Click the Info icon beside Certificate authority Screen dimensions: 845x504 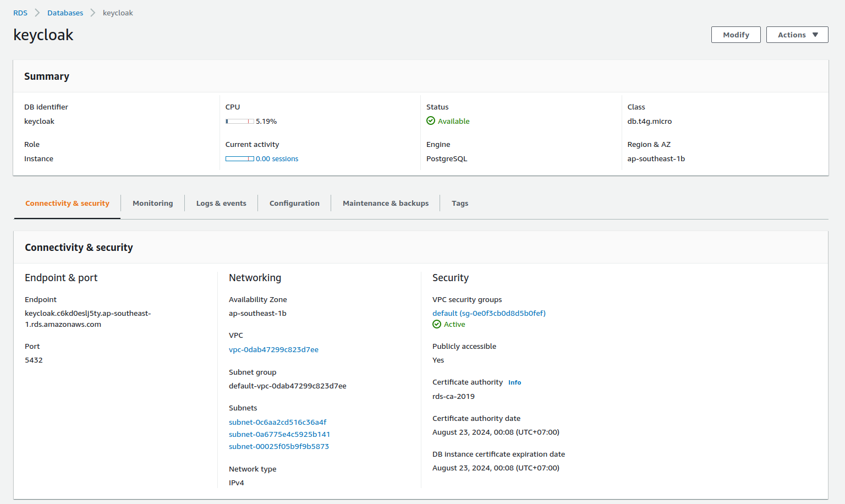click(514, 382)
